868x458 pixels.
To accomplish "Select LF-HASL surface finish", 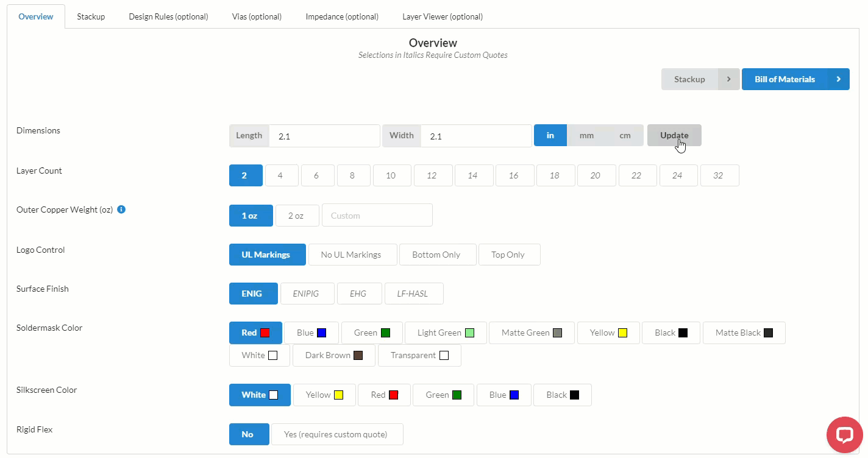I will (414, 293).
